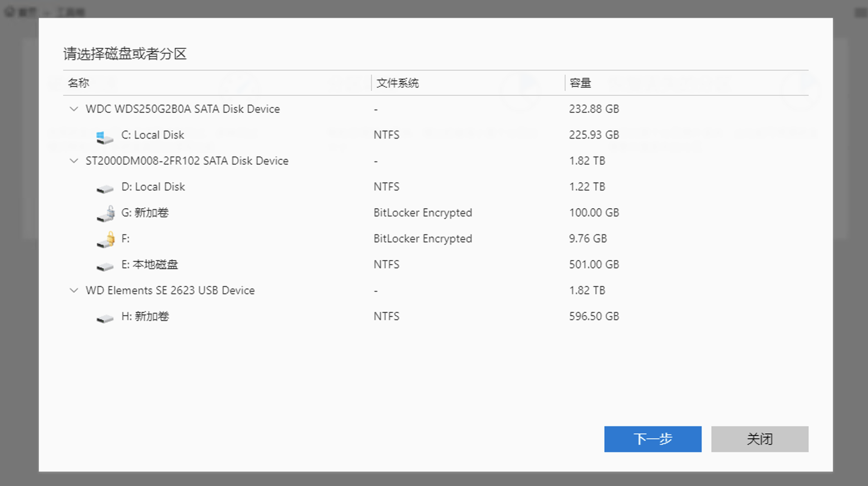The width and height of the screenshot is (868, 486).
Task: Collapse the ST2000DM008-2FR102 disk chevron
Action: [x=73, y=161]
